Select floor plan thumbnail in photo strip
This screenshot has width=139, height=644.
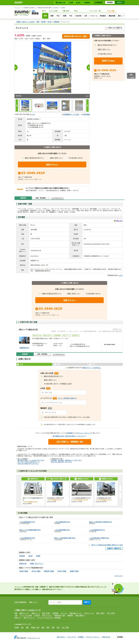click(x=39, y=105)
